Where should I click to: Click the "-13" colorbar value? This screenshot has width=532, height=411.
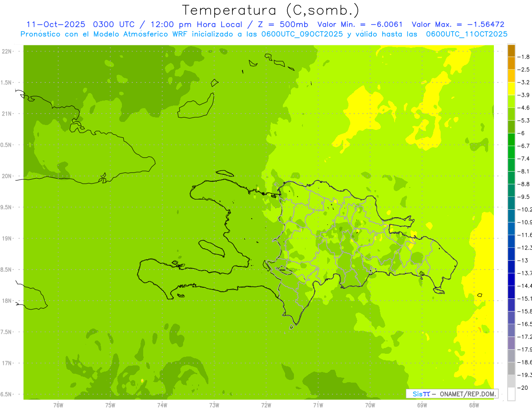click(x=522, y=260)
